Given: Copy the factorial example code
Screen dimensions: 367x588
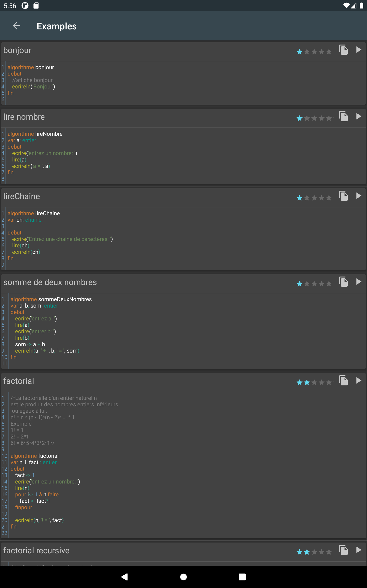Looking at the screenshot, I should click(343, 381).
